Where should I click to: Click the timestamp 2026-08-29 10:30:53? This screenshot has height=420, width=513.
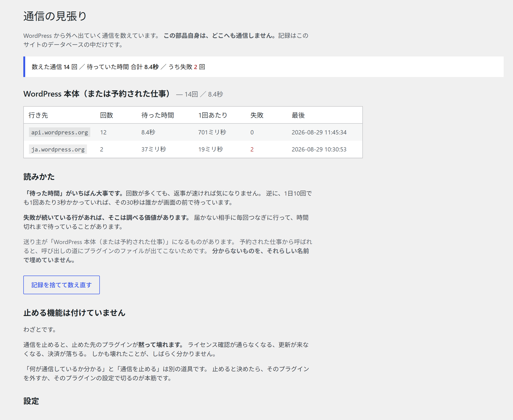pos(319,149)
